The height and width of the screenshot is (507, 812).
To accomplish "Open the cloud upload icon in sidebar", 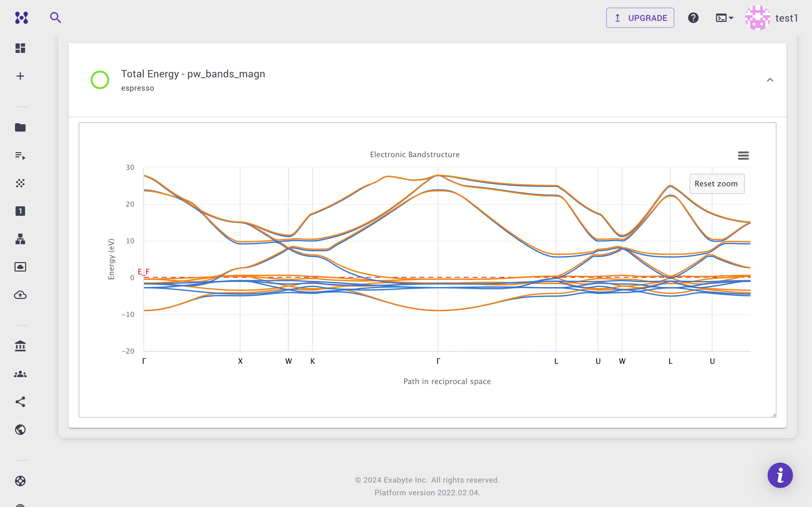I will click(x=21, y=295).
